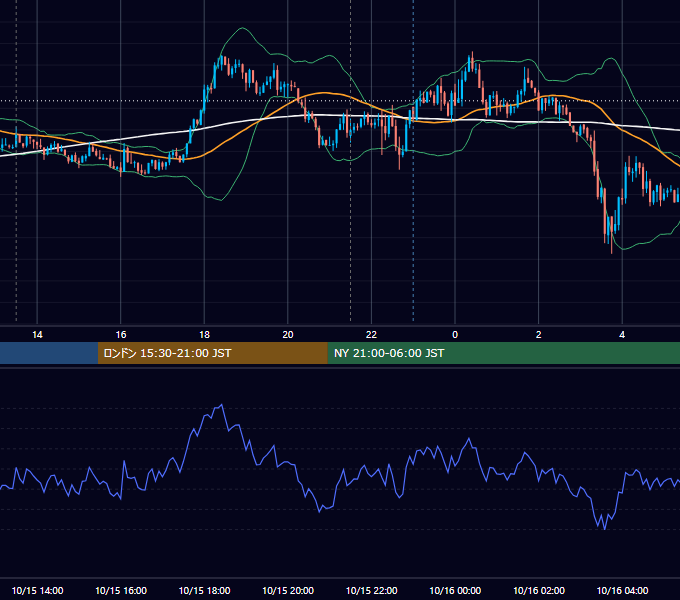Click the 0 hour label on time axis
This screenshot has width=680, height=600.
click(x=455, y=335)
